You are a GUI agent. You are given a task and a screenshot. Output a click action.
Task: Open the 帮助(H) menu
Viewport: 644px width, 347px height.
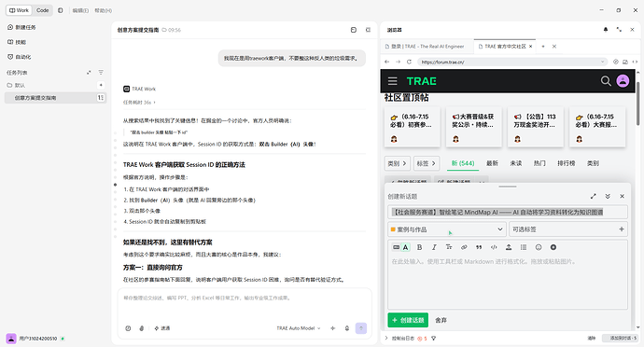coord(103,10)
